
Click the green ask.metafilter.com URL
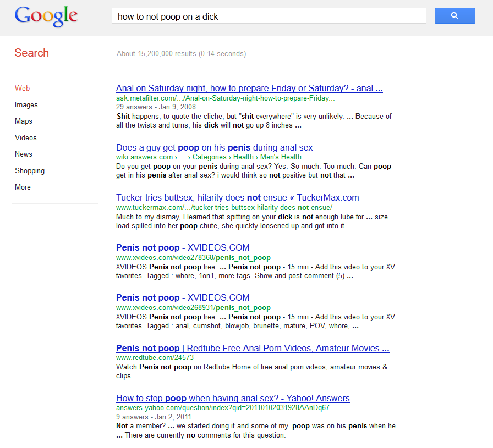(x=226, y=98)
